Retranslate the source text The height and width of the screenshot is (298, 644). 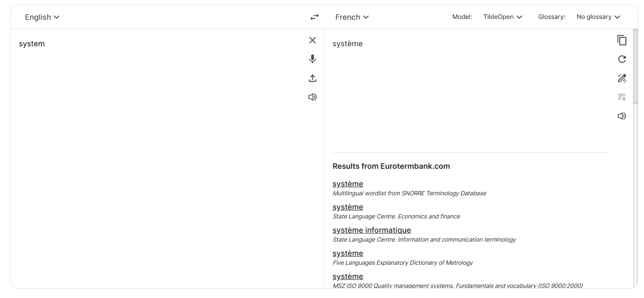[x=622, y=59]
